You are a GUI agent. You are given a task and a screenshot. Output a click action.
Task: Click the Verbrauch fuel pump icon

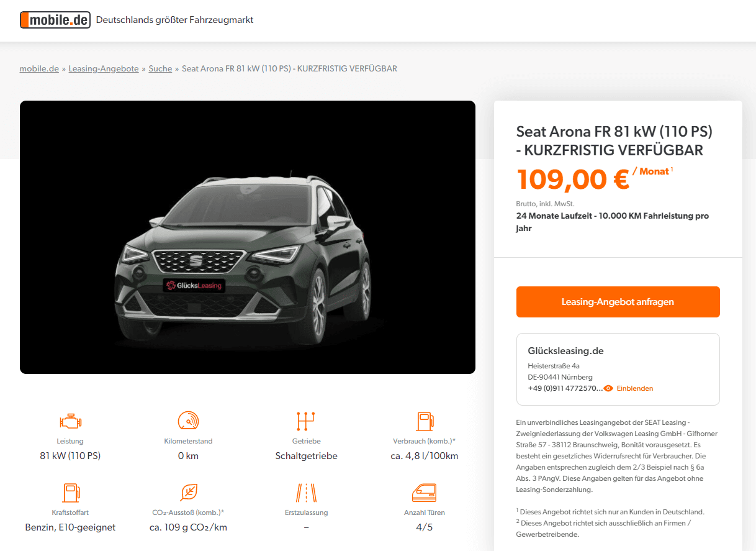tap(425, 421)
